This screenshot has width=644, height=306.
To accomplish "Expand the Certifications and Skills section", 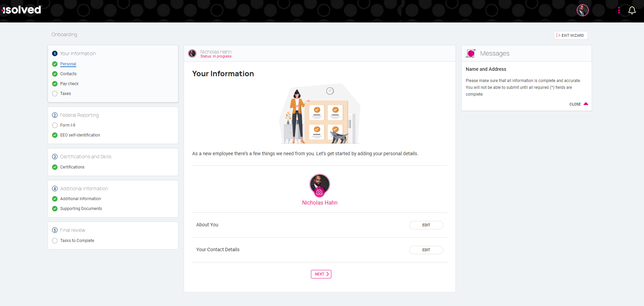I will 85,157.
